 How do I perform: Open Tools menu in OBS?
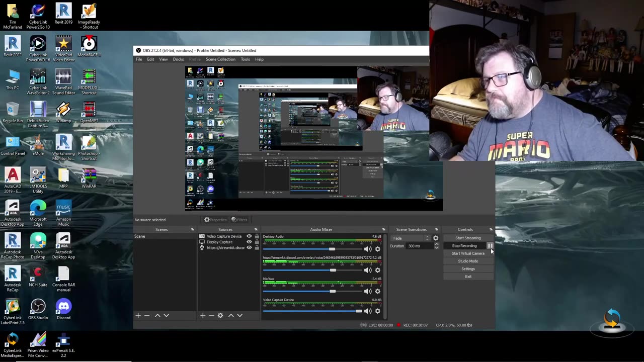[x=245, y=59]
